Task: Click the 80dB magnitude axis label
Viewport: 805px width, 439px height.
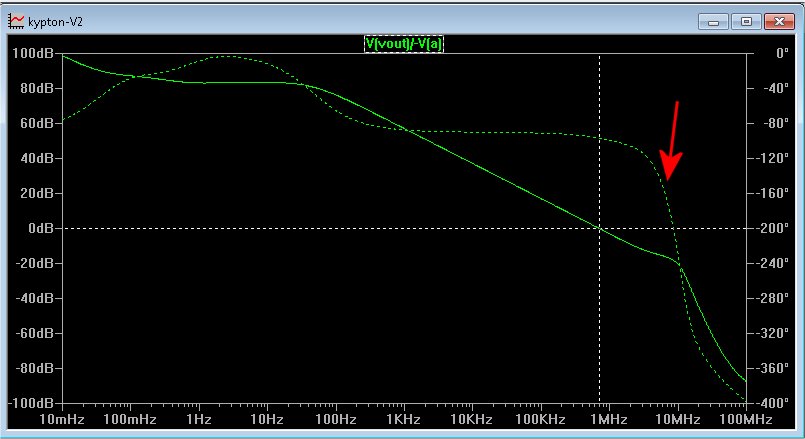Action: 37,88
